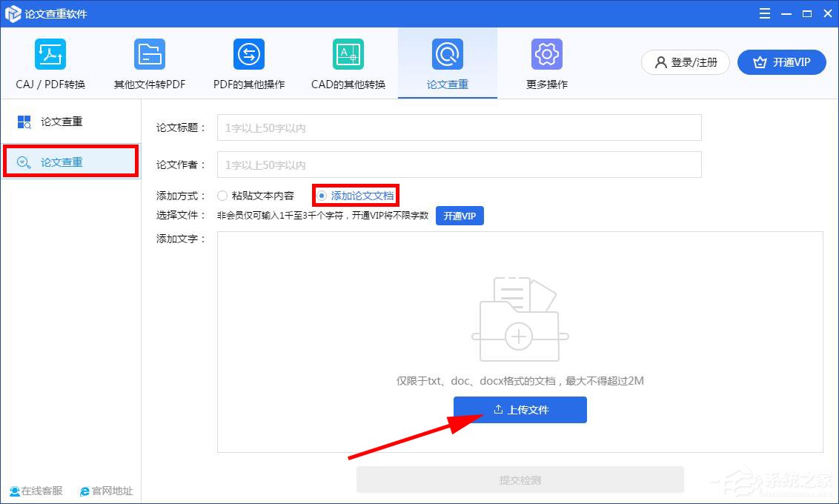Open the 其他文件转PDF folder icon

[149, 54]
